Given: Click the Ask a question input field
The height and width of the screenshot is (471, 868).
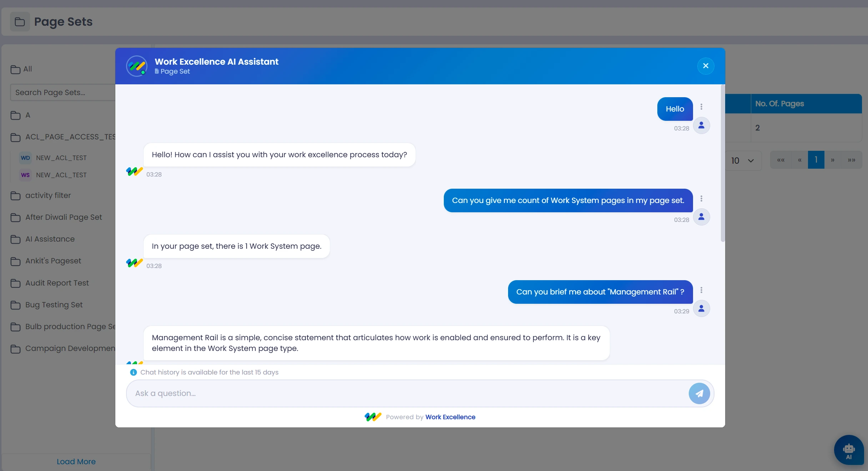Looking at the screenshot, I should (x=407, y=393).
